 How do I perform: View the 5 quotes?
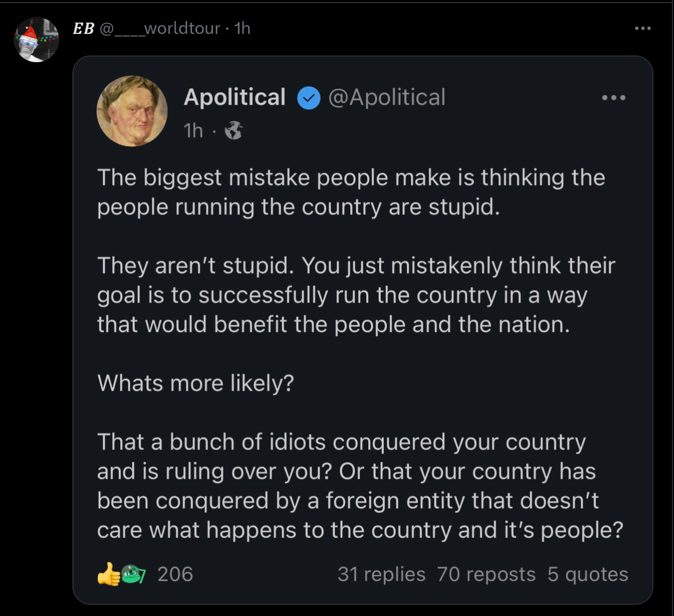[x=588, y=574]
